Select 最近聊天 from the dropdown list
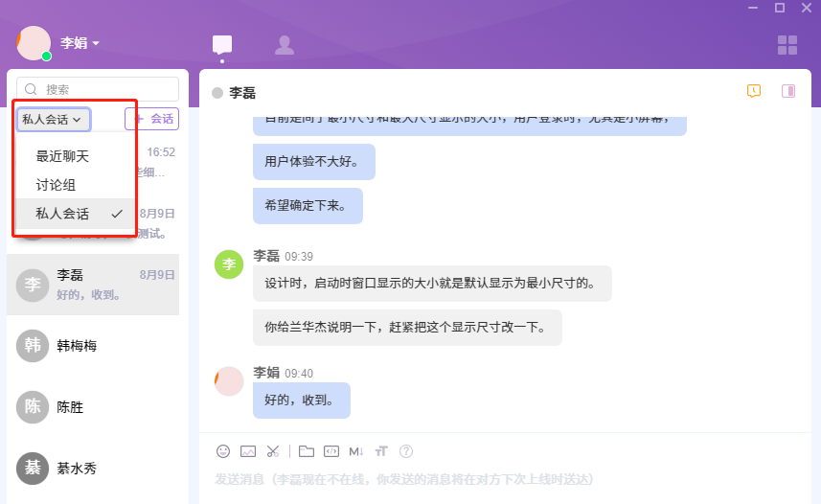 click(x=62, y=156)
